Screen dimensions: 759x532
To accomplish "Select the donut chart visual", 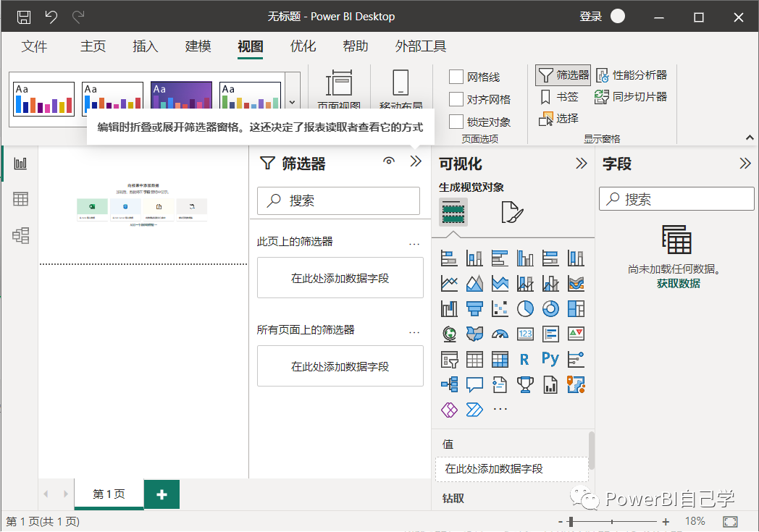I will [x=550, y=308].
